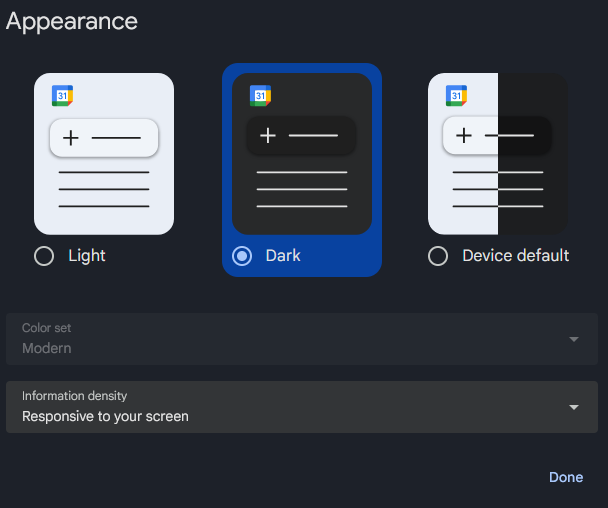
Task: Choose the Dark theme preview thumbnail
Action: 302,154
